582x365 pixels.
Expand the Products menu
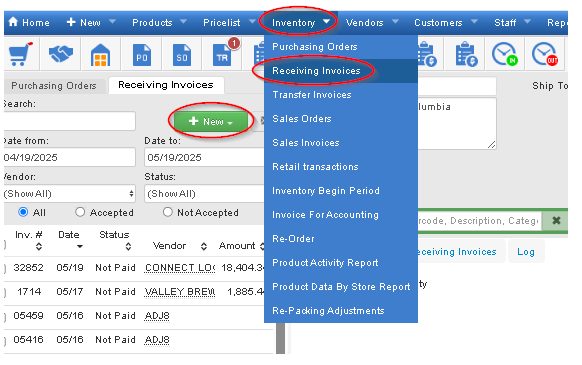[x=160, y=23]
